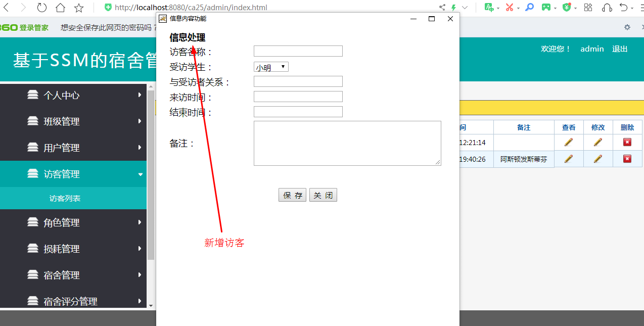
Task: Click the 访客名称 text input field
Action: [298, 51]
